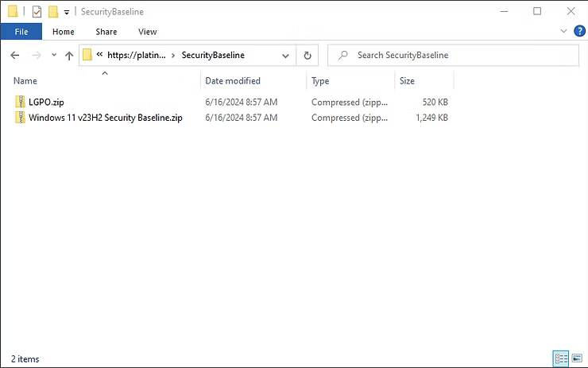The height and width of the screenshot is (368, 588).
Task: Click the Security Baseline zip file icon
Action: coord(20,118)
